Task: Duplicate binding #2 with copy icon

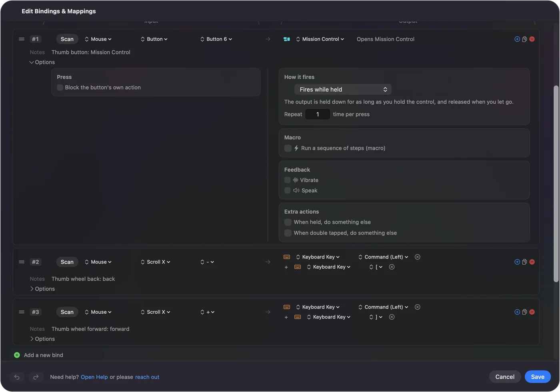Action: [x=524, y=262]
